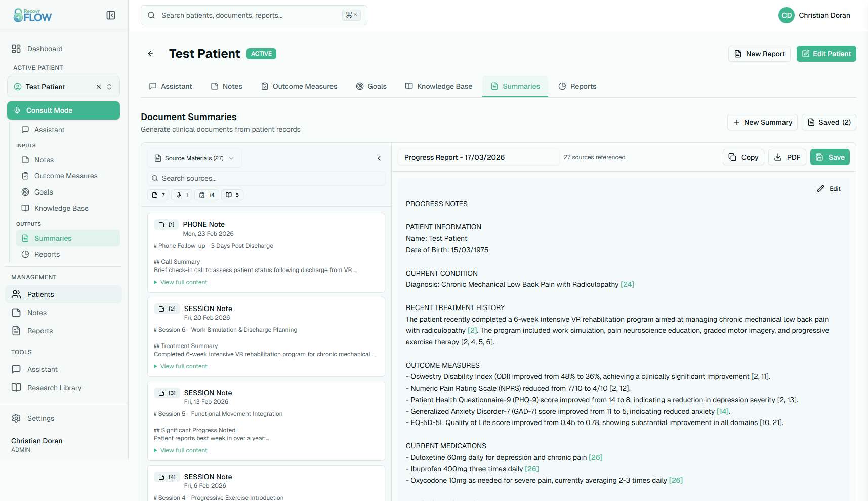868x501 pixels.
Task: Open Settings from the sidebar
Action: coord(40,418)
